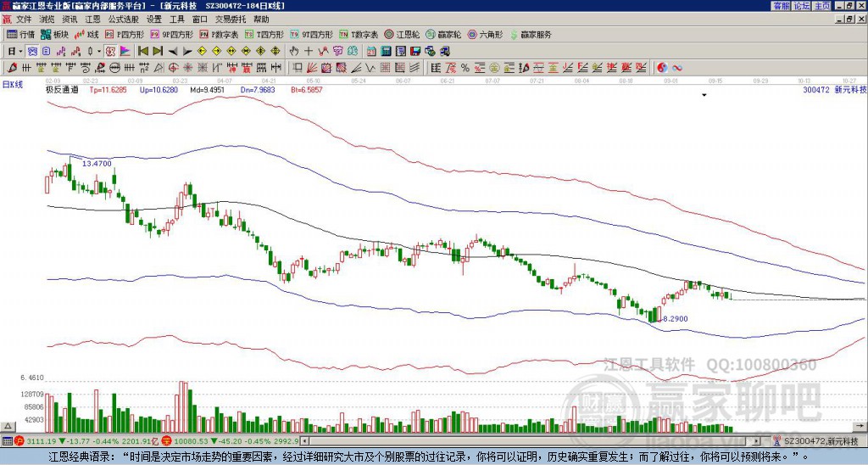
Task: Open the 浏览 menu
Action: click(47, 20)
